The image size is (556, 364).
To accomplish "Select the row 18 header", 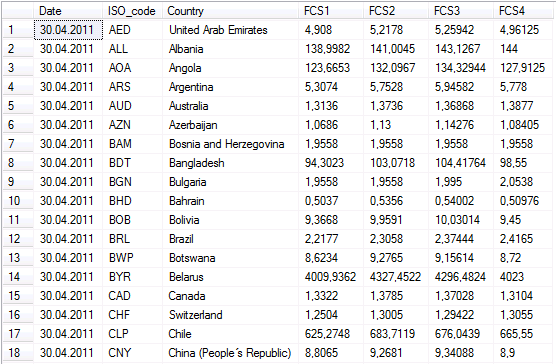I will point(18,353).
